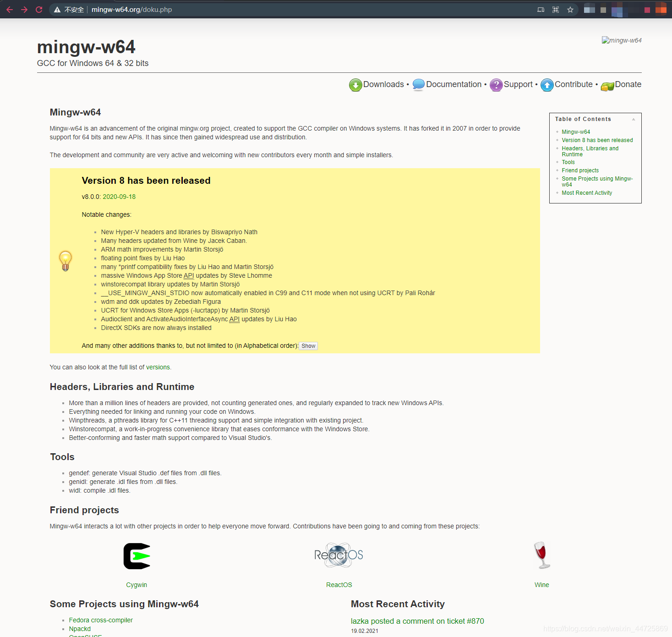This screenshot has height=637, width=672.
Task: Click the blue Documentation speech bubble icon
Action: tap(419, 85)
